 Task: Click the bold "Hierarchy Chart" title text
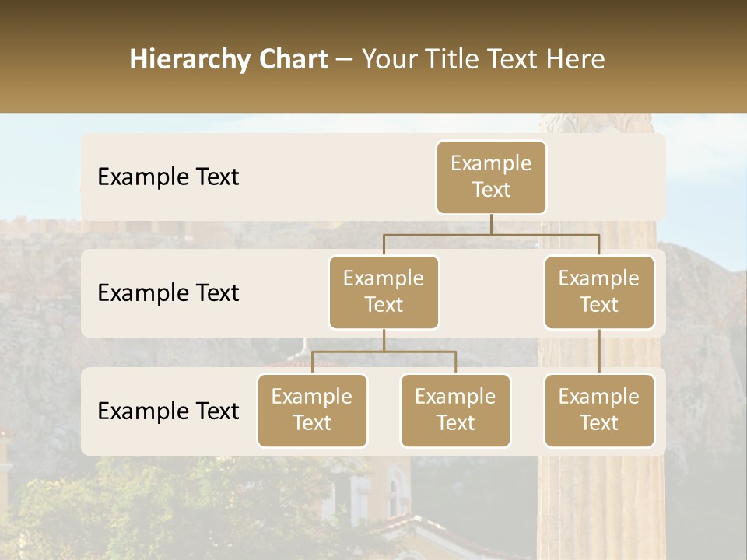coord(228,59)
